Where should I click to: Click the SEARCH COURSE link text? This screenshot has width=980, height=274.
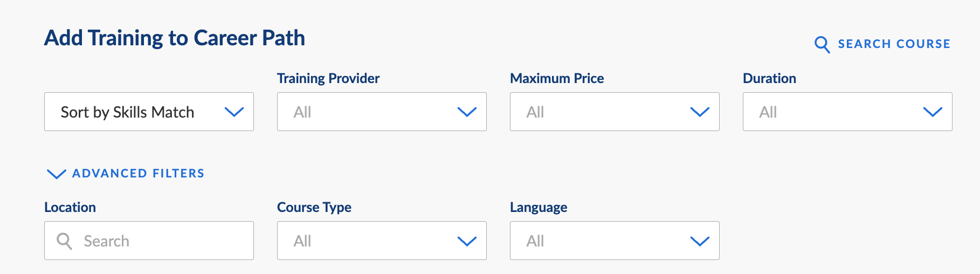point(894,44)
